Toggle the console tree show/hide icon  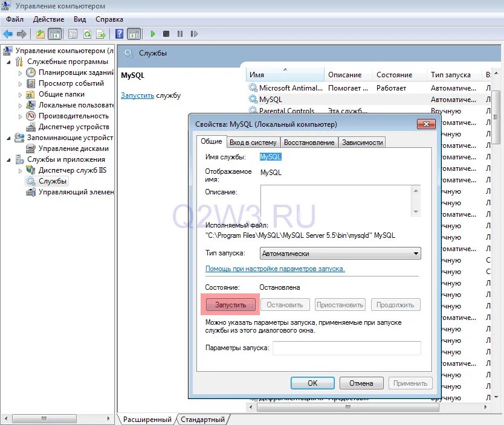coord(54,34)
